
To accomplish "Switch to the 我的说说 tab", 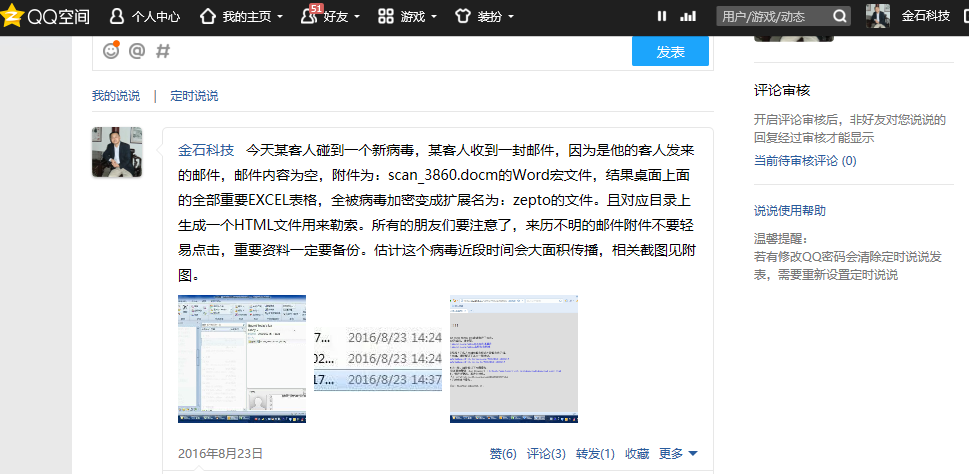I will coord(116,96).
